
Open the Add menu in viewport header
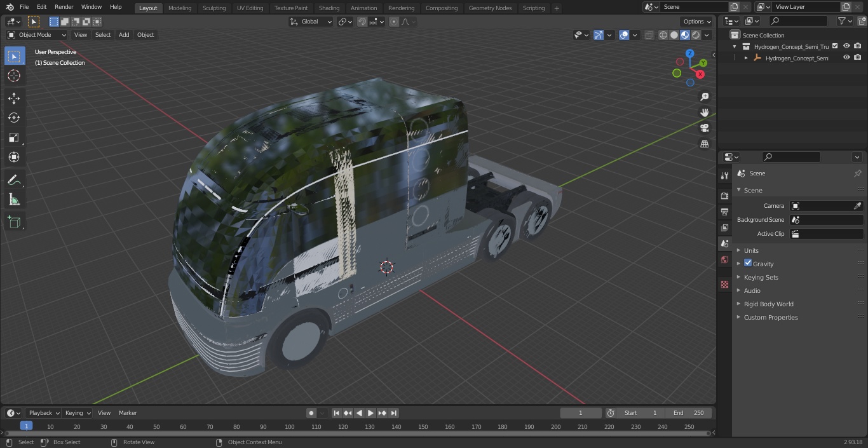click(x=124, y=35)
